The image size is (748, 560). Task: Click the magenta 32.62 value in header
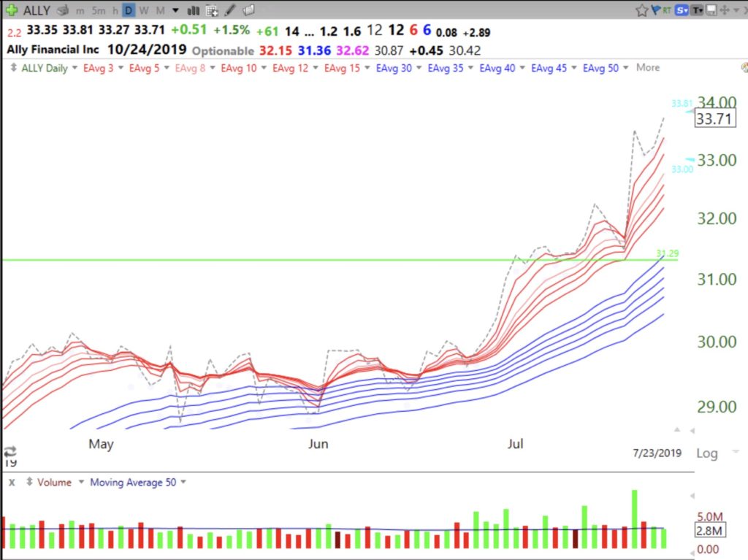(x=353, y=50)
